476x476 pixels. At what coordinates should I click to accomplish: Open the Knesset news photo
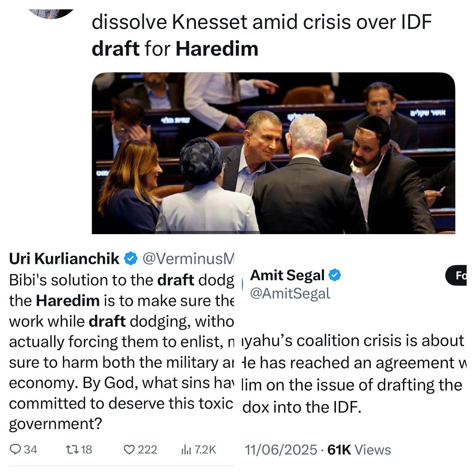(273, 153)
